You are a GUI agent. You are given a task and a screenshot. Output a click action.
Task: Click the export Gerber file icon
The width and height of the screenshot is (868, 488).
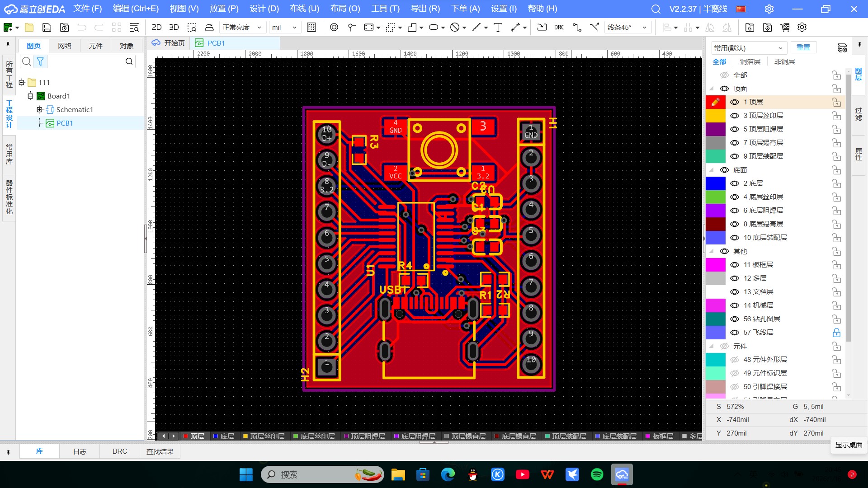[x=750, y=27]
